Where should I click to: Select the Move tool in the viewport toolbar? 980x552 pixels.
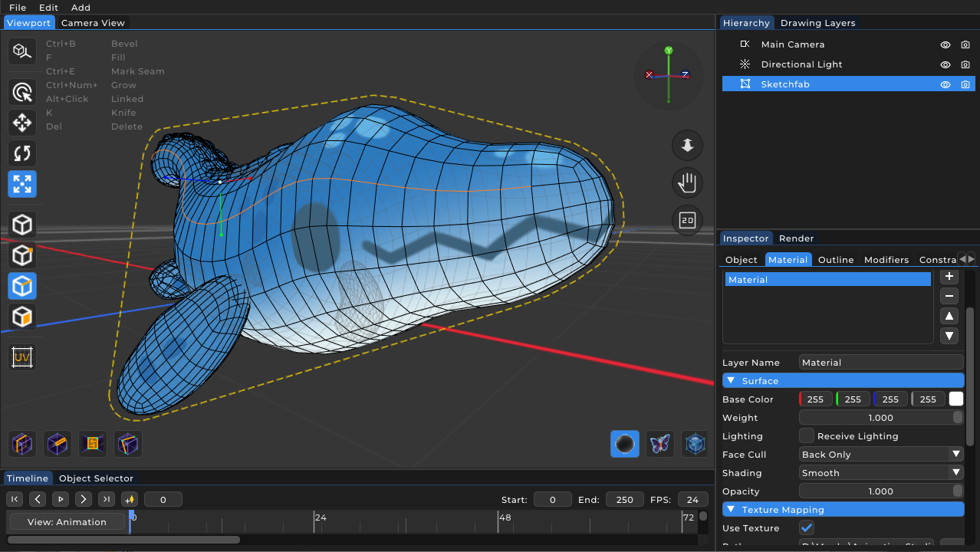tap(22, 123)
